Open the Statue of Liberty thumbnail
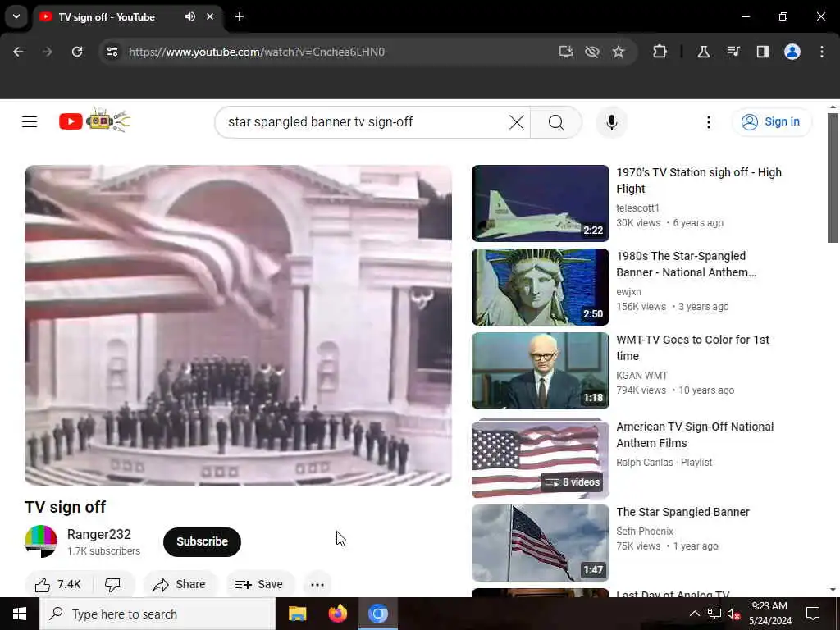 click(x=540, y=287)
